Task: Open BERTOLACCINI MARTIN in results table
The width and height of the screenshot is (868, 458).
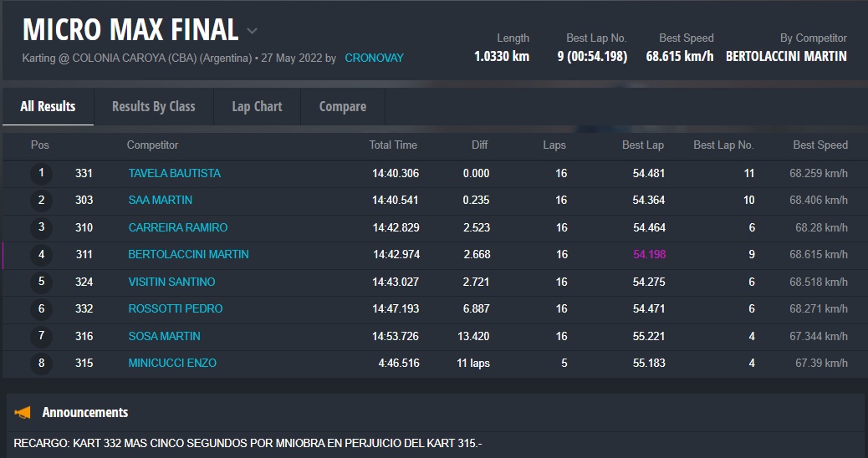Action: pos(188,255)
